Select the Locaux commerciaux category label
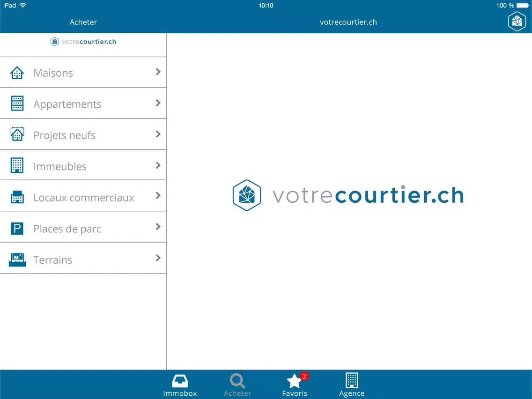 (x=84, y=198)
